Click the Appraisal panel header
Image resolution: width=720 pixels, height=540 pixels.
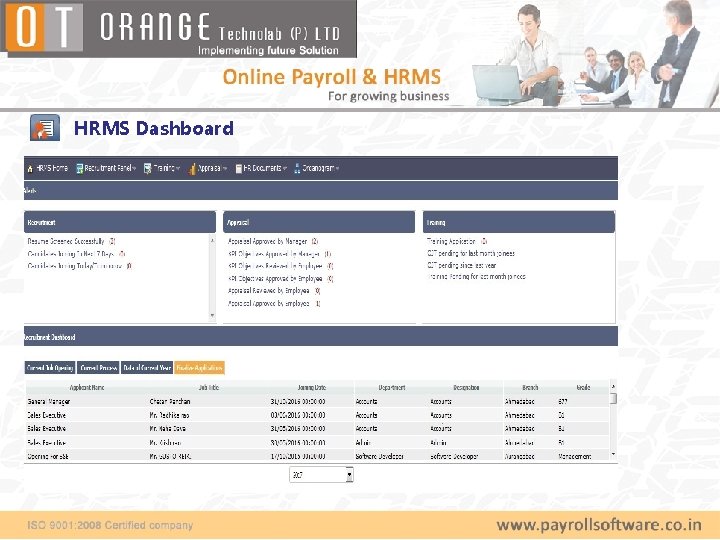319,222
